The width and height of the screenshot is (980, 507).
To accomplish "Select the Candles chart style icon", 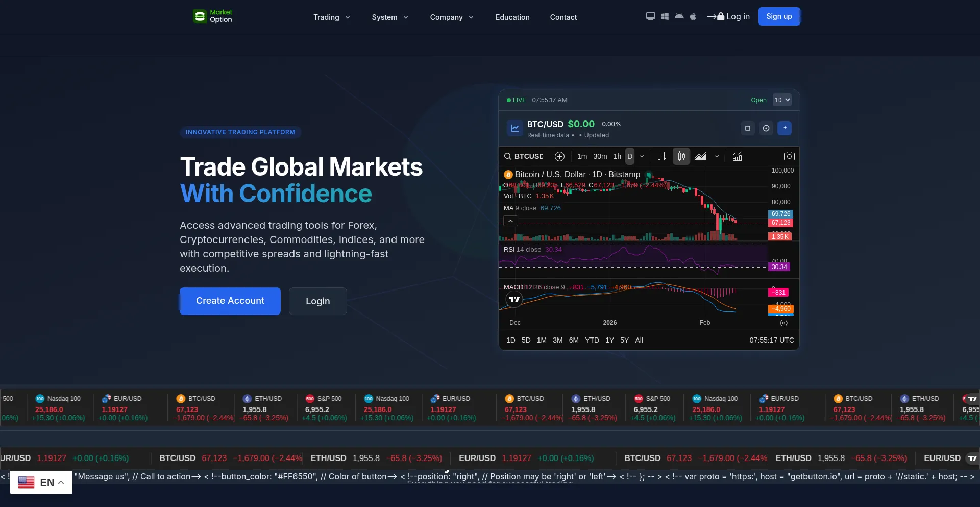I will tap(681, 156).
